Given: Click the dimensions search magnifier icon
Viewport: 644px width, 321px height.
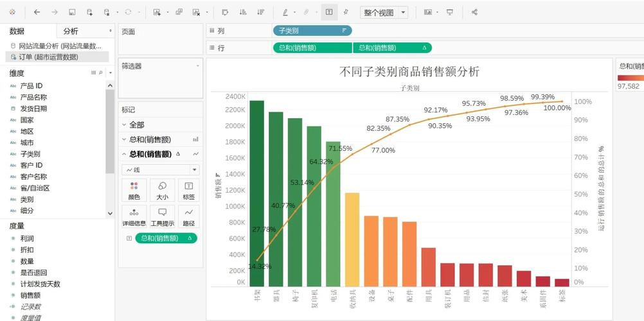Looking at the screenshot, I should [x=101, y=73].
